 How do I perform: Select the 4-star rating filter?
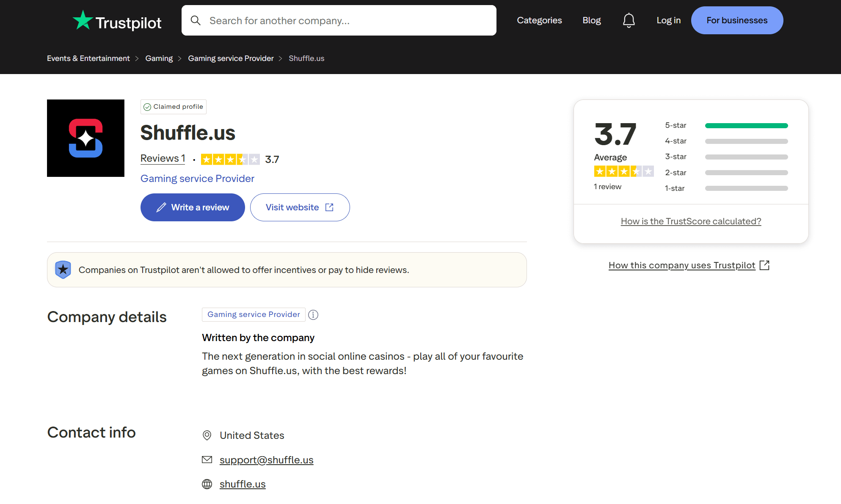coord(726,141)
